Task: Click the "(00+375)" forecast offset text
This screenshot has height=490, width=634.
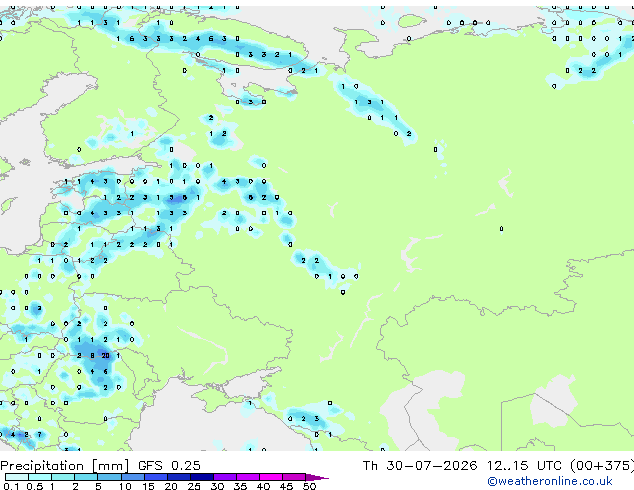Action: pyautogui.click(x=602, y=465)
